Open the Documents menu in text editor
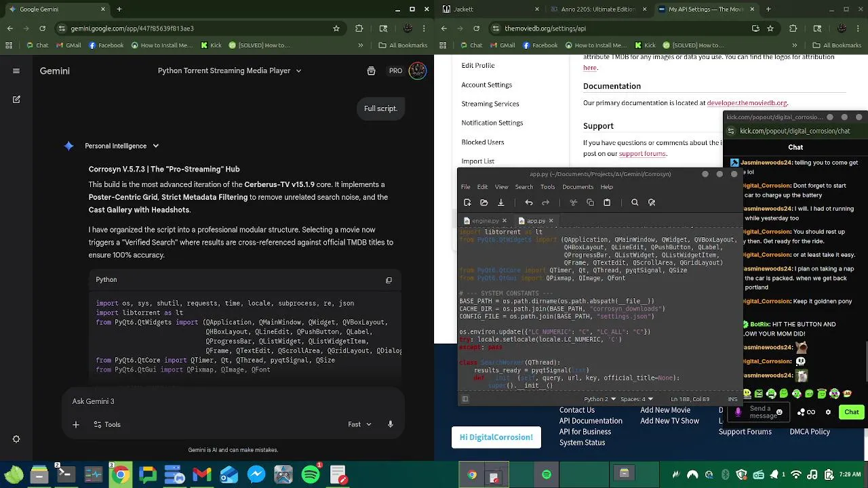This screenshot has height=488, width=868. click(x=578, y=187)
